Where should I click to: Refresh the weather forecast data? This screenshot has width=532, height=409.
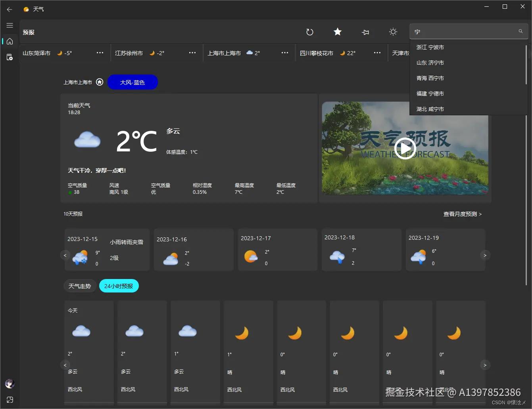pyautogui.click(x=310, y=32)
